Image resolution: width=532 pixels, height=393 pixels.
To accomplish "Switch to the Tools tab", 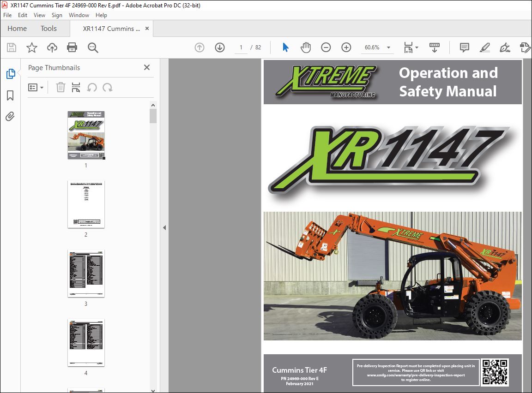I will (48, 29).
